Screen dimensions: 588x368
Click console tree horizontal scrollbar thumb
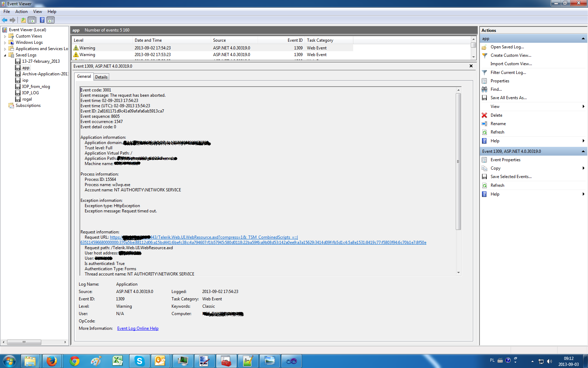pos(24,342)
